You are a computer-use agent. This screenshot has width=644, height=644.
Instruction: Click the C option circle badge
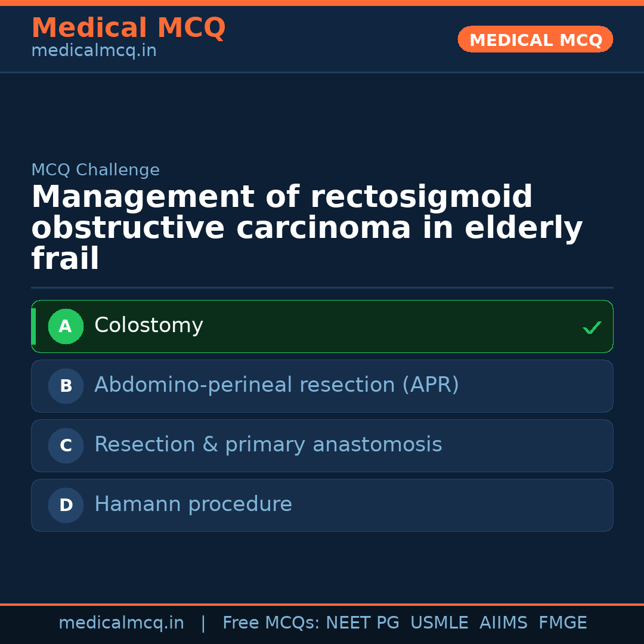coord(66,445)
